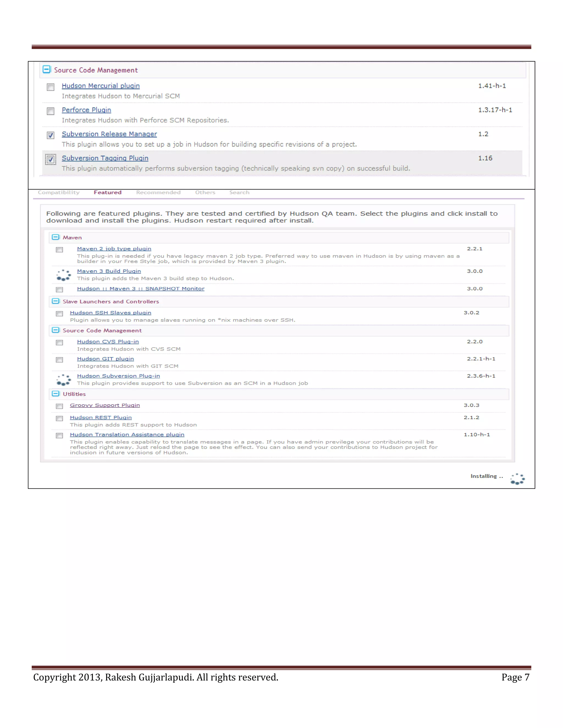Go to the Search tab
The width and height of the screenshot is (563, 728).
[239, 192]
